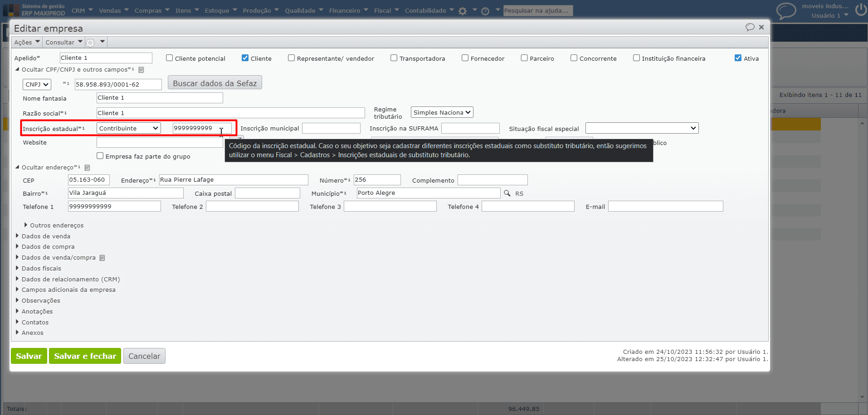Open the Situação fiscal especial dropdown
Image resolution: width=868 pixels, height=415 pixels.
point(642,128)
